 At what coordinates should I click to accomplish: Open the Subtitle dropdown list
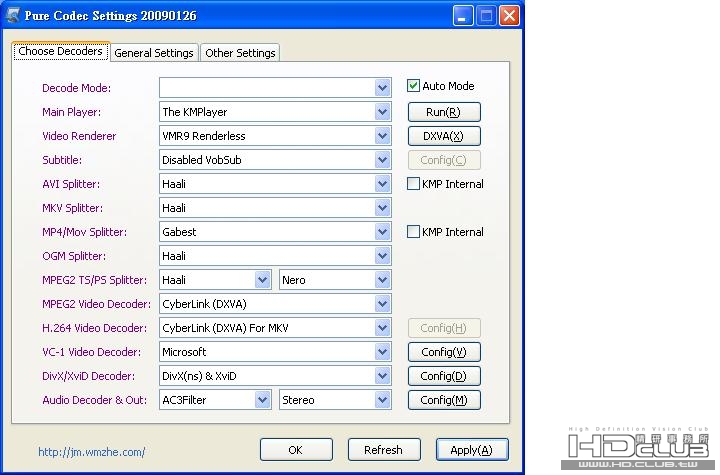click(x=382, y=159)
